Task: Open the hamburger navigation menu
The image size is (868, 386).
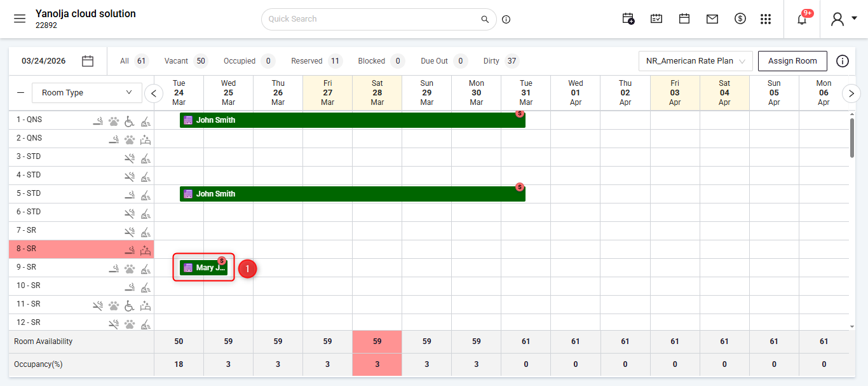Action: coord(20,18)
